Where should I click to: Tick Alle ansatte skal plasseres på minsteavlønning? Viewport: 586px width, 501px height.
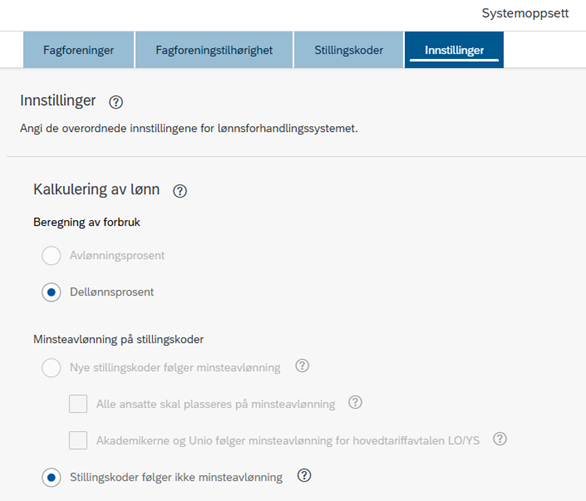coord(78,404)
